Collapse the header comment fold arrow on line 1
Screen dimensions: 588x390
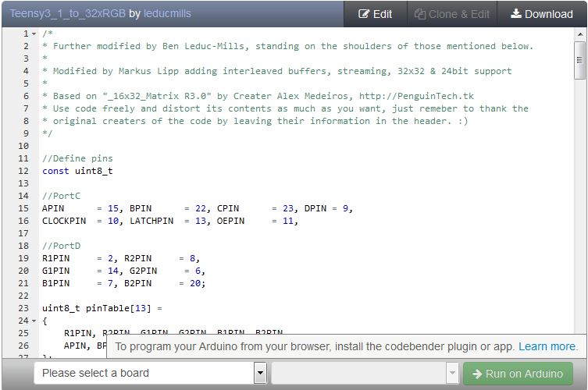[x=34, y=34]
